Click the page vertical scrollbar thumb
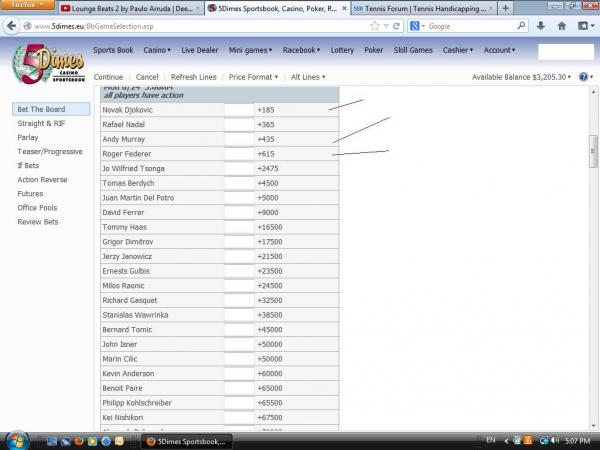 click(x=592, y=153)
